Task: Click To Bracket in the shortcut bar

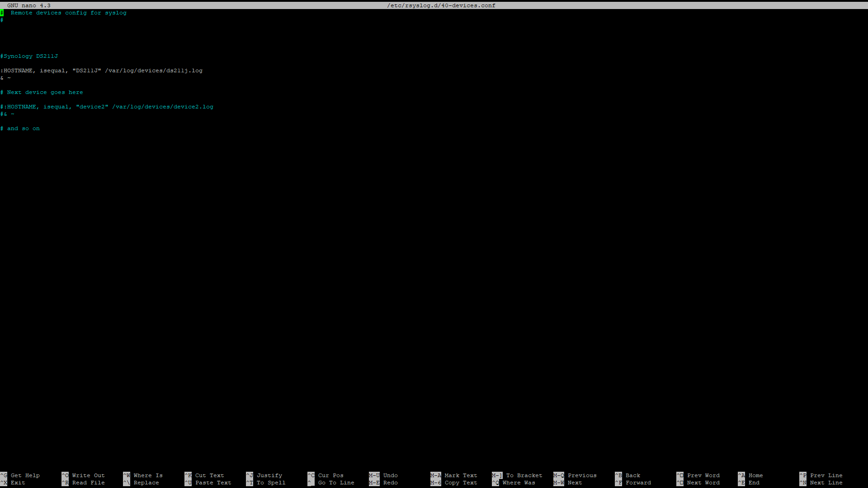Action: (x=524, y=475)
